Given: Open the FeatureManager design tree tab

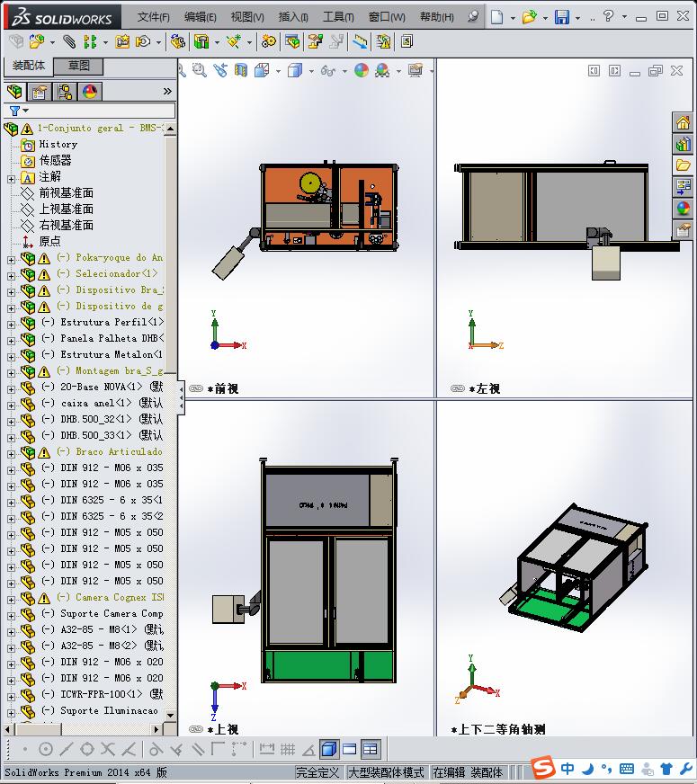Looking at the screenshot, I should coord(14,92).
